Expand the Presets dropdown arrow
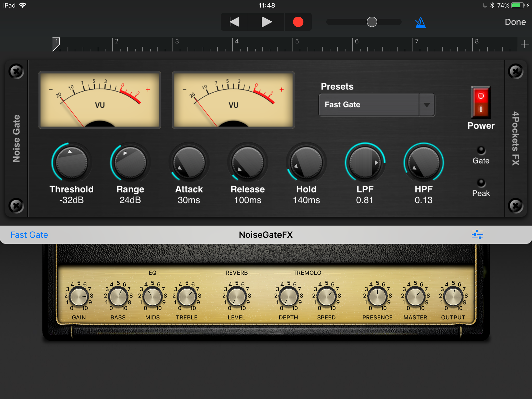The image size is (532, 399). coord(427,105)
